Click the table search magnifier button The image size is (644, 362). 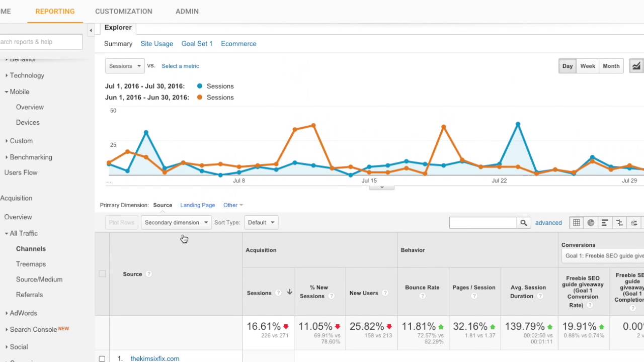pyautogui.click(x=524, y=223)
